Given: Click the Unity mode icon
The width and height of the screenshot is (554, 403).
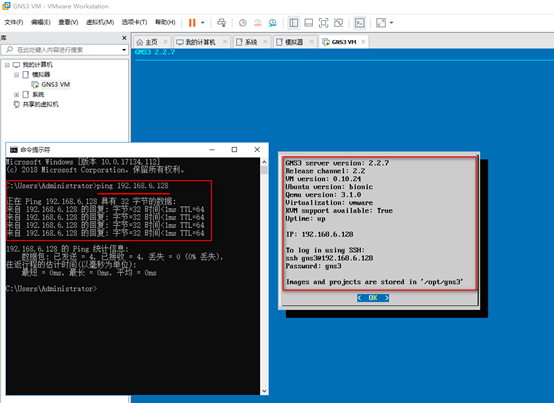Looking at the screenshot, I should tap(338, 23).
